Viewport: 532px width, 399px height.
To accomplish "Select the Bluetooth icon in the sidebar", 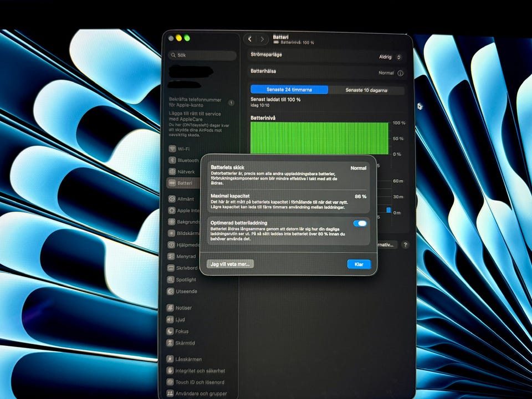I will click(172, 161).
